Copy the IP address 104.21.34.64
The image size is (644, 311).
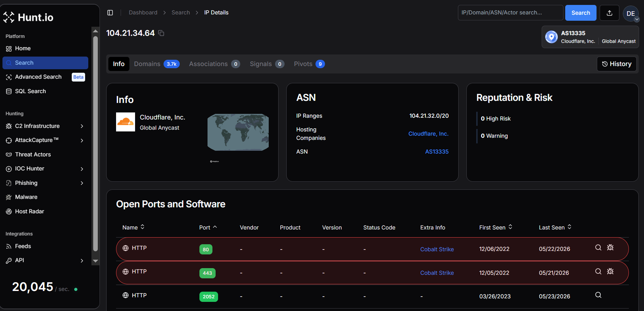click(161, 33)
